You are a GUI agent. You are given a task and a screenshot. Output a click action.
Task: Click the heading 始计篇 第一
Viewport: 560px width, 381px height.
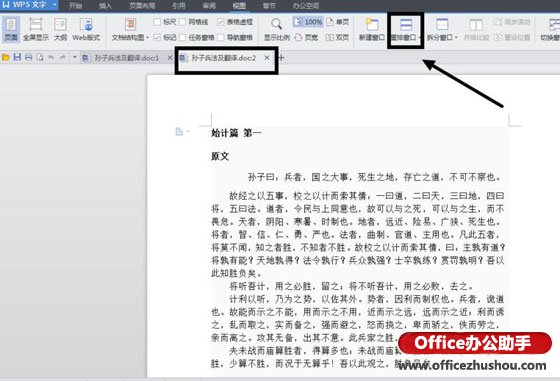236,133
